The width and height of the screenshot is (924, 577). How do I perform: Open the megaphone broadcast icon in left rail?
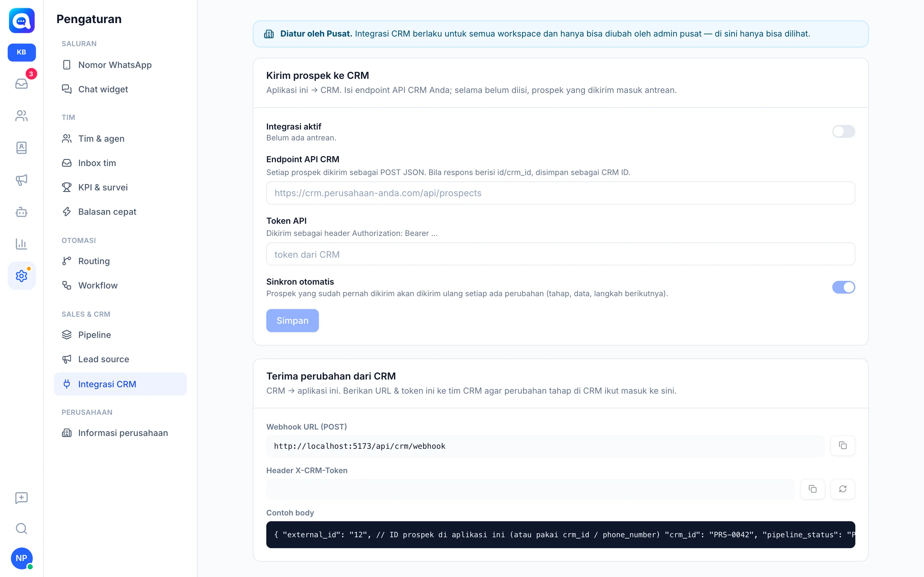[21, 180]
